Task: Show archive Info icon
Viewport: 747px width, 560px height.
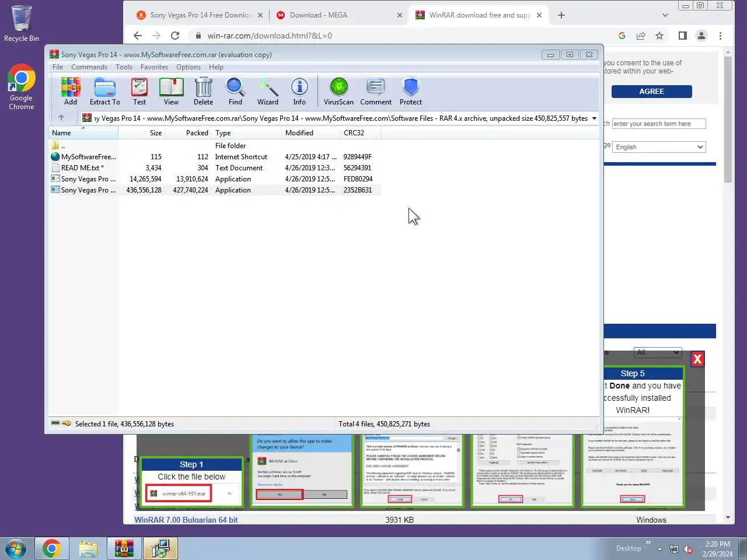Action: 299,91
